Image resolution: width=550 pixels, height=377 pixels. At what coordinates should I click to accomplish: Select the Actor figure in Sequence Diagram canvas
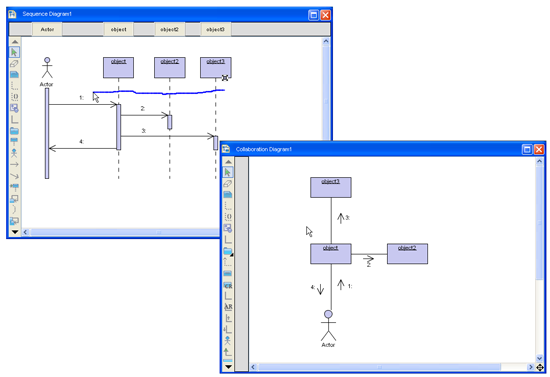47,68
